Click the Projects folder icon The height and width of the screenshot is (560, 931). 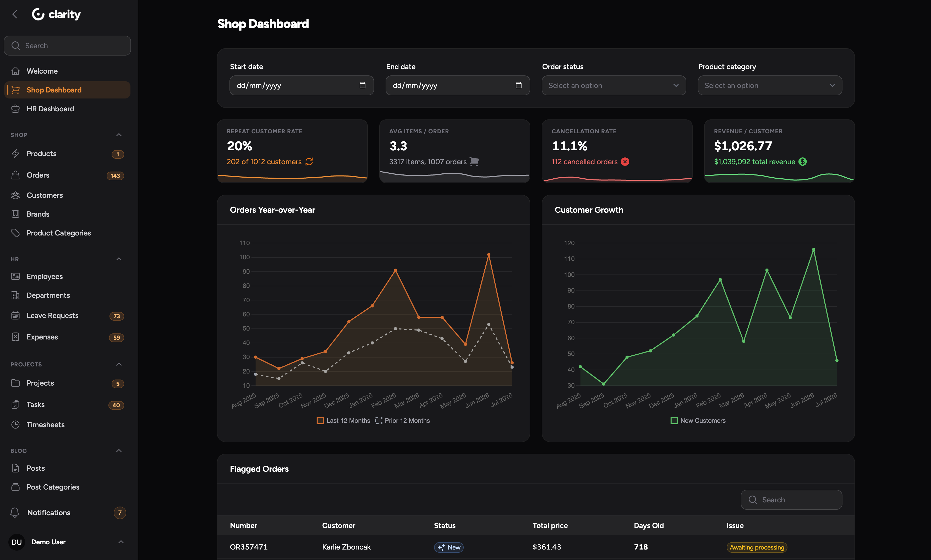[x=15, y=383]
